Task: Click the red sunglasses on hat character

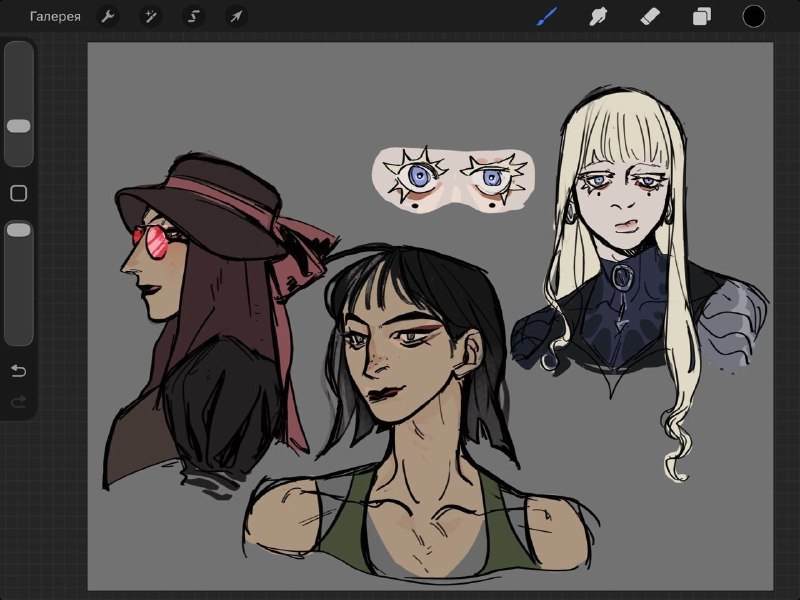Action: [152, 241]
